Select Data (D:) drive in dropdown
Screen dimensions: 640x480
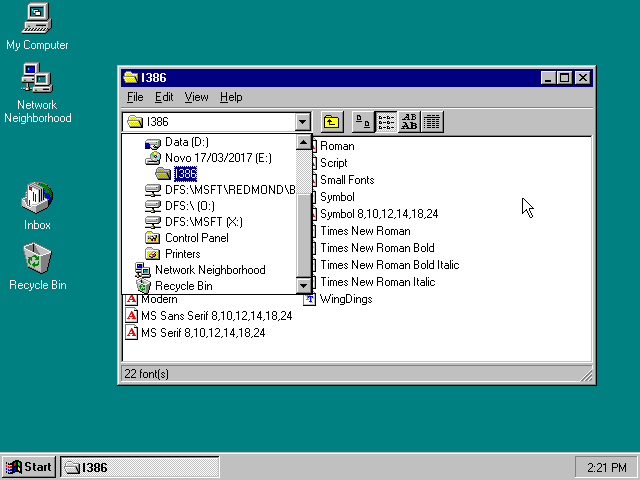pos(186,142)
